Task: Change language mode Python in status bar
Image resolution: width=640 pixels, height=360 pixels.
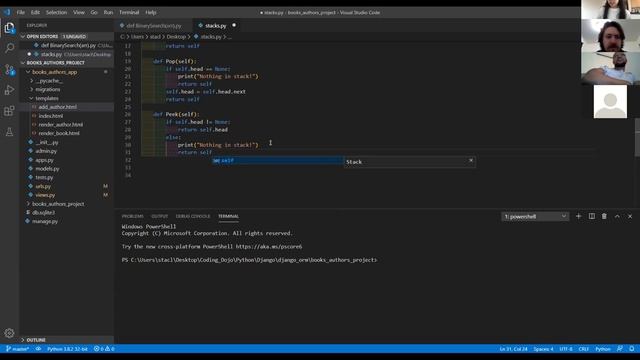Action: tap(602, 349)
